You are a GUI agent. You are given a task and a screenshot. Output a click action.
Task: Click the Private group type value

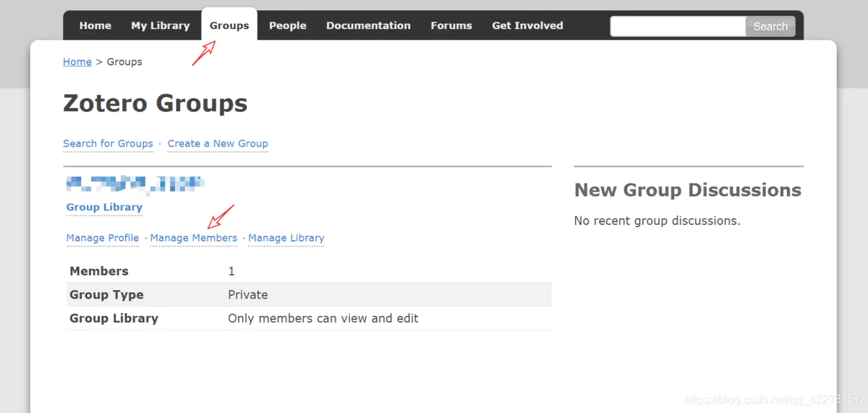pos(248,295)
